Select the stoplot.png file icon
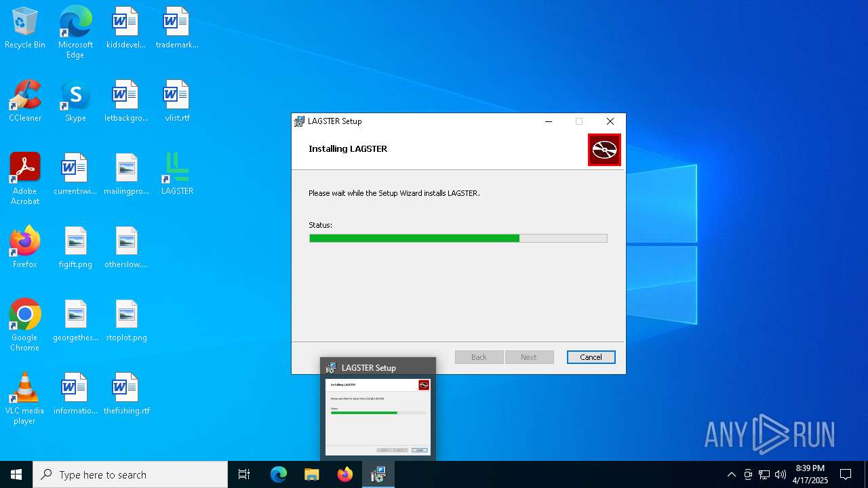 point(125,321)
